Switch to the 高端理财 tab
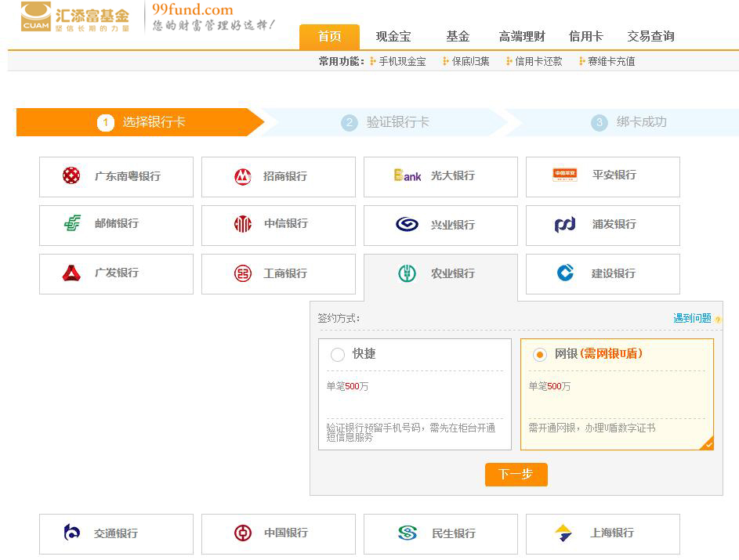 [522, 36]
